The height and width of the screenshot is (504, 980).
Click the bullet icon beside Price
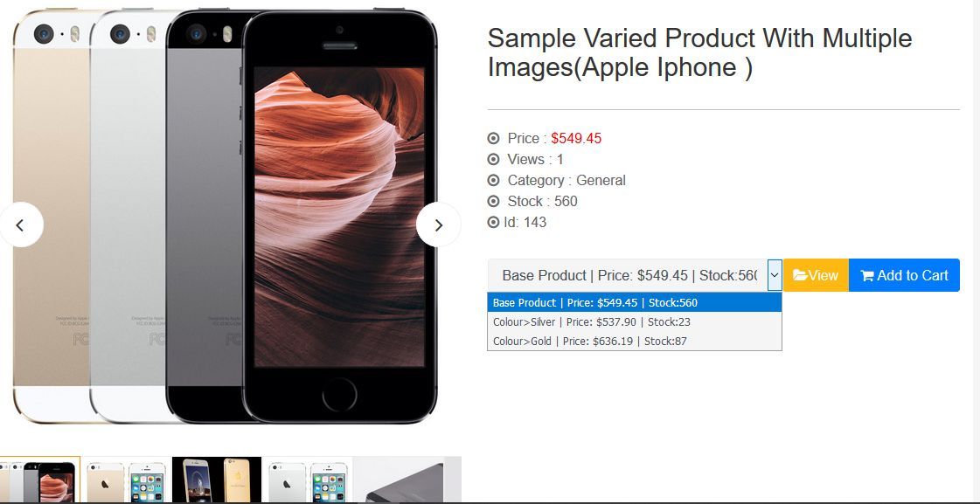[494, 139]
